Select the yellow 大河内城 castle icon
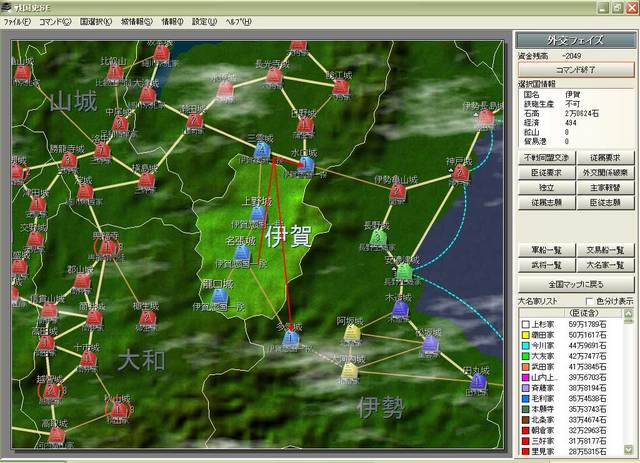640x463 pixels. point(349,371)
